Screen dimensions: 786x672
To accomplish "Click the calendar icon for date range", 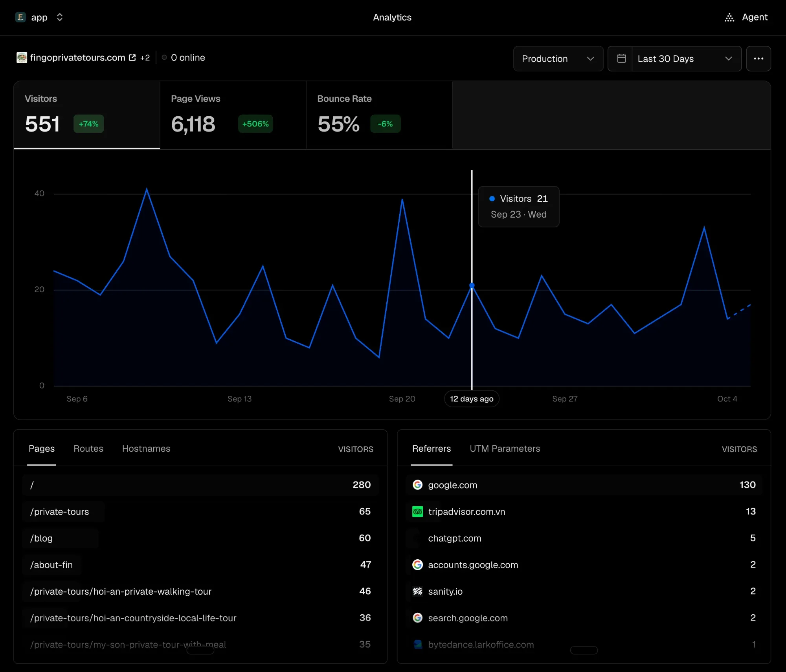I will tap(621, 59).
